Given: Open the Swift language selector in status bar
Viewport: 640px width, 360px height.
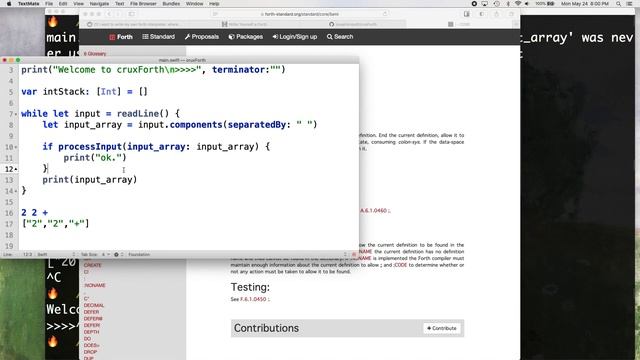Looking at the screenshot, I should 56,254.
